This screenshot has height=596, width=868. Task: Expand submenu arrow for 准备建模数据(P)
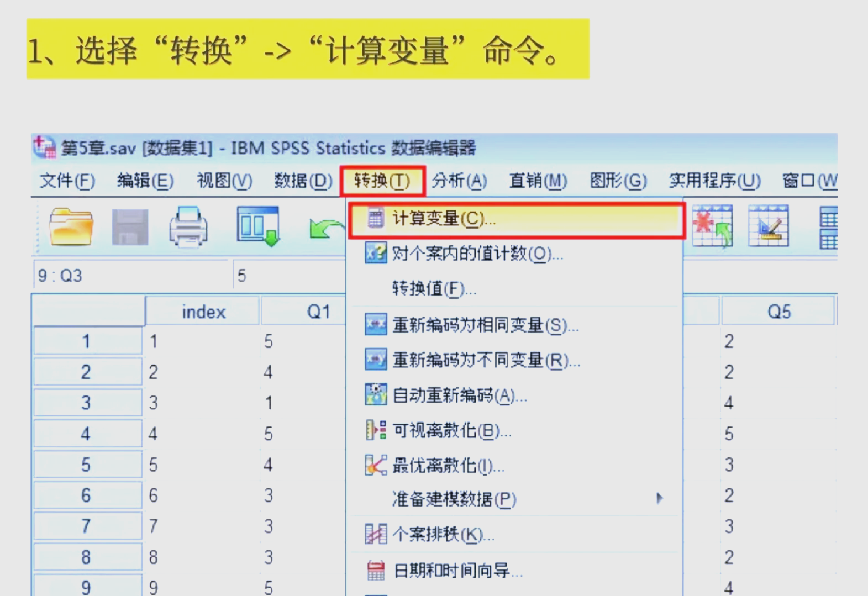coord(659,499)
